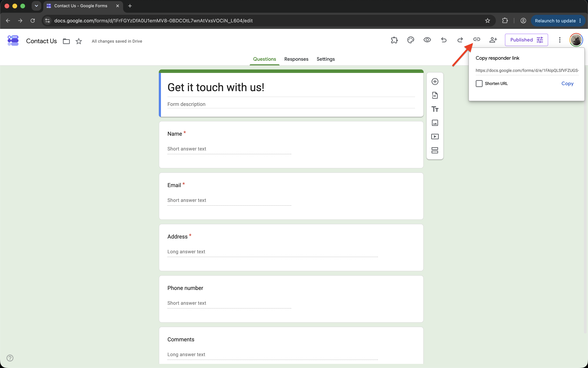
Task: Select the Name question card
Action: pos(291,145)
